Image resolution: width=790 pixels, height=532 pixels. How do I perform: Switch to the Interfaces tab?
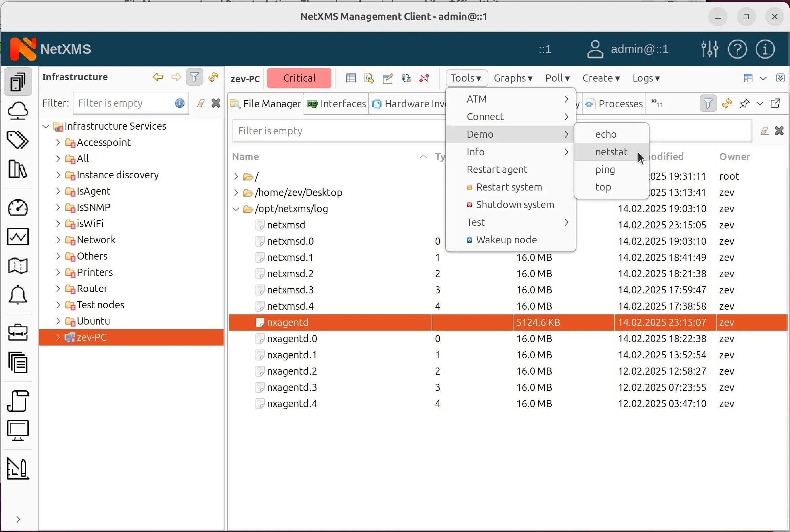(x=342, y=104)
